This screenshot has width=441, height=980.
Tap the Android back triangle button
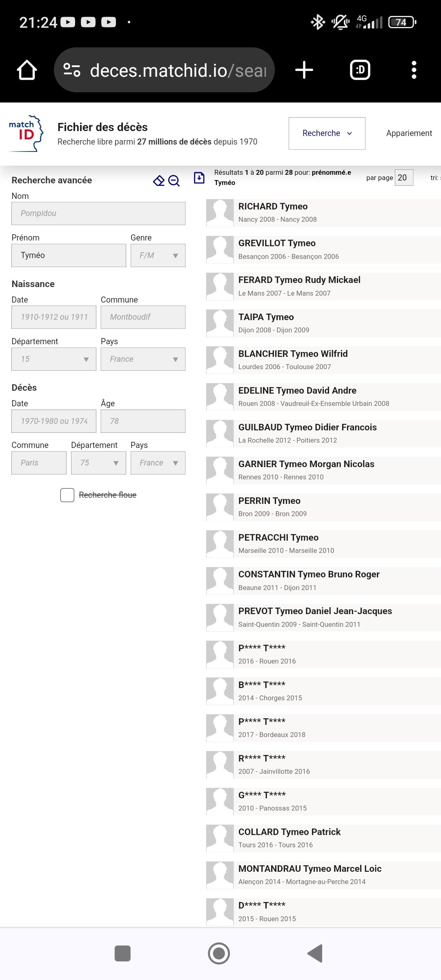tap(315, 953)
